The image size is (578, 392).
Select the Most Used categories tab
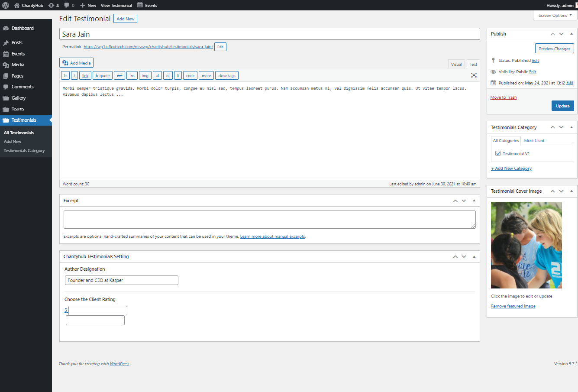534,141
